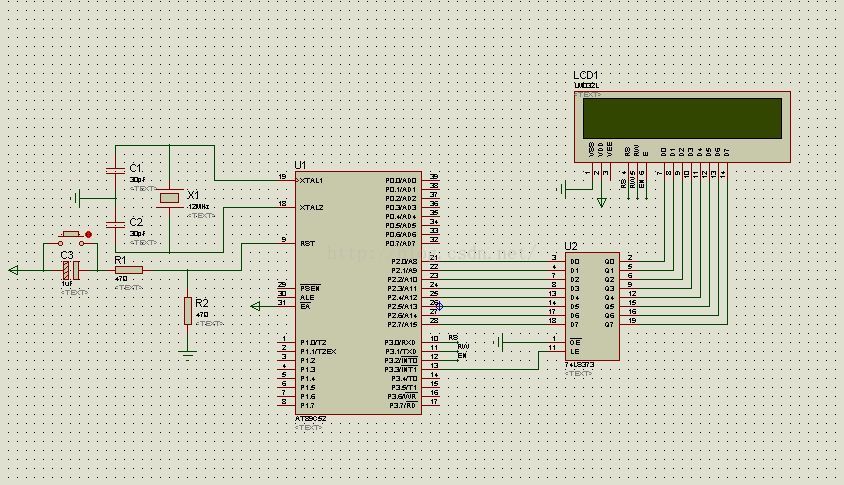Click the 1uF value label of C3
Viewport: 844px width, 485px height.
click(x=67, y=284)
